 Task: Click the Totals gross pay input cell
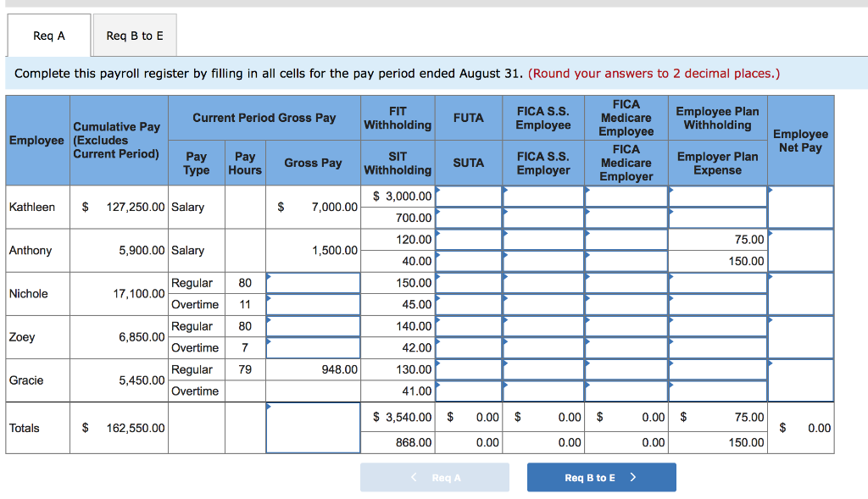[x=314, y=428]
